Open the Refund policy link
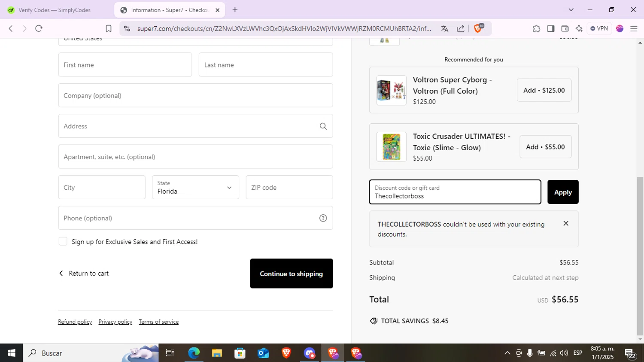 tap(75, 322)
